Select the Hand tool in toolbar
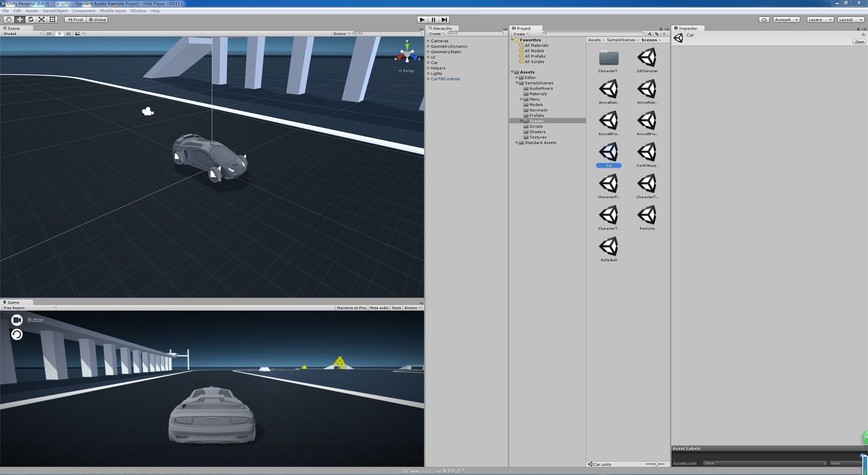This screenshot has height=475, width=868. tap(8, 20)
